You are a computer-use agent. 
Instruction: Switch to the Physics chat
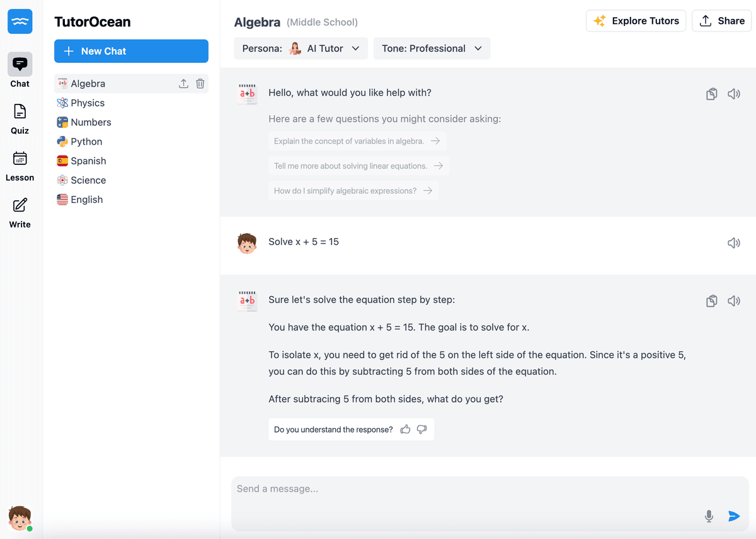[x=88, y=102]
